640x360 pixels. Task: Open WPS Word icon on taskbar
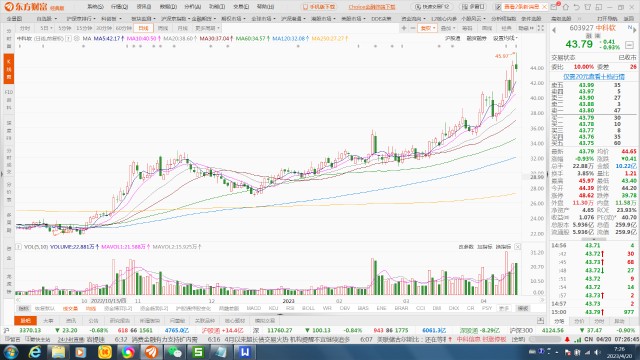coord(244,352)
